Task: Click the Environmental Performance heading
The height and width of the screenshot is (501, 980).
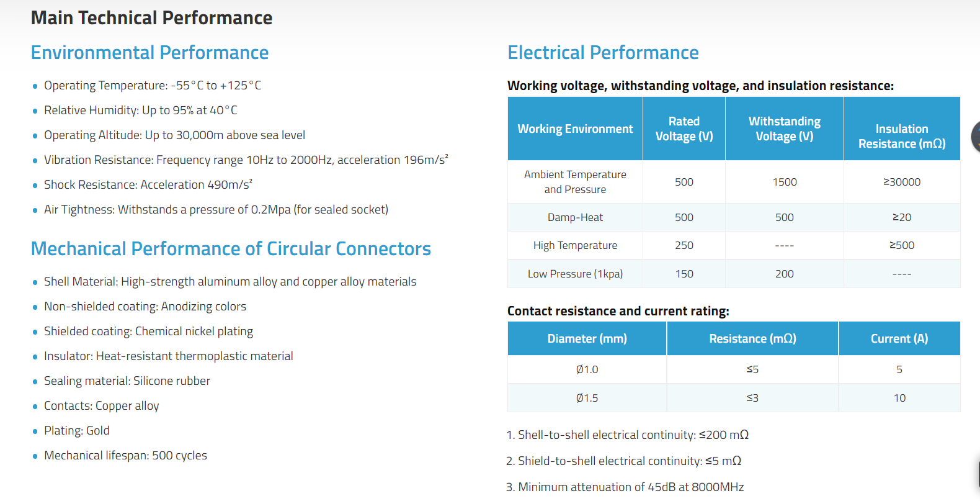Action: (149, 53)
